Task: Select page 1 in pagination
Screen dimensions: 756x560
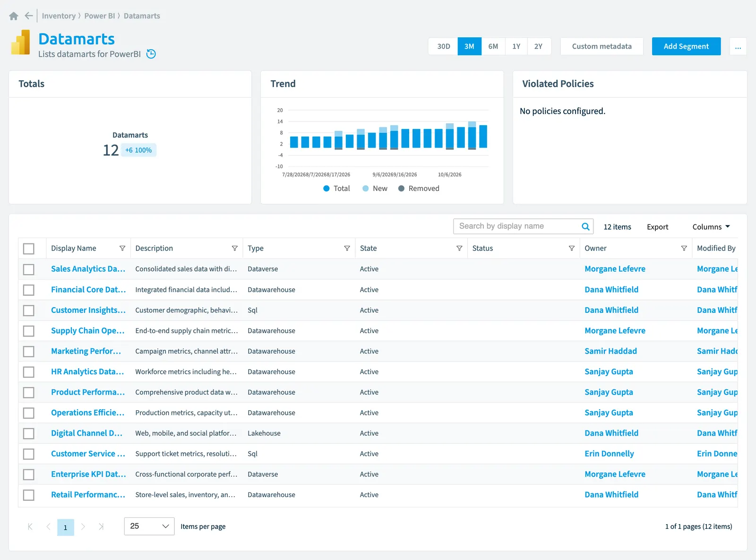Action: pos(66,527)
